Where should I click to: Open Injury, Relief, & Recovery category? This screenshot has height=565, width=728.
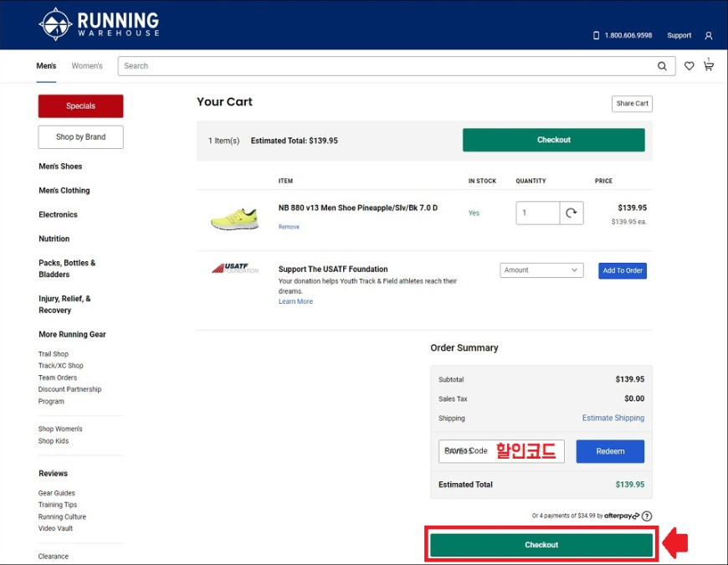65,304
